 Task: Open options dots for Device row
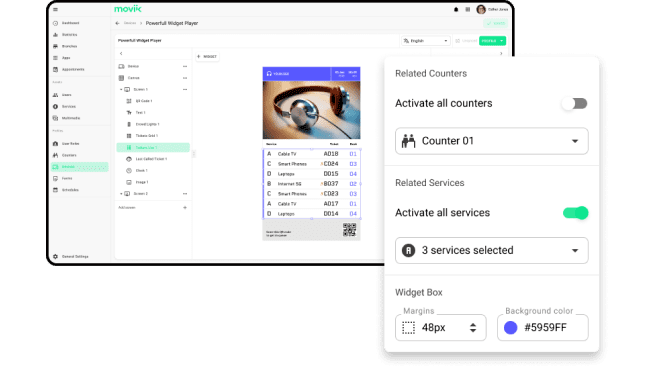click(185, 66)
